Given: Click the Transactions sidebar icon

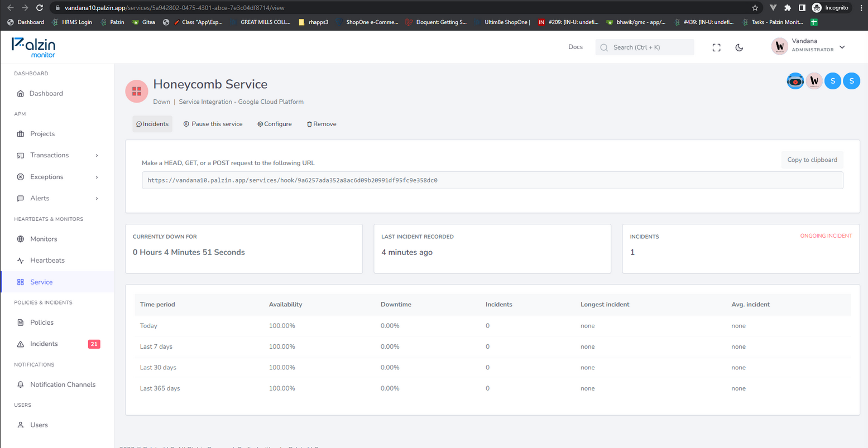Looking at the screenshot, I should pos(21,155).
